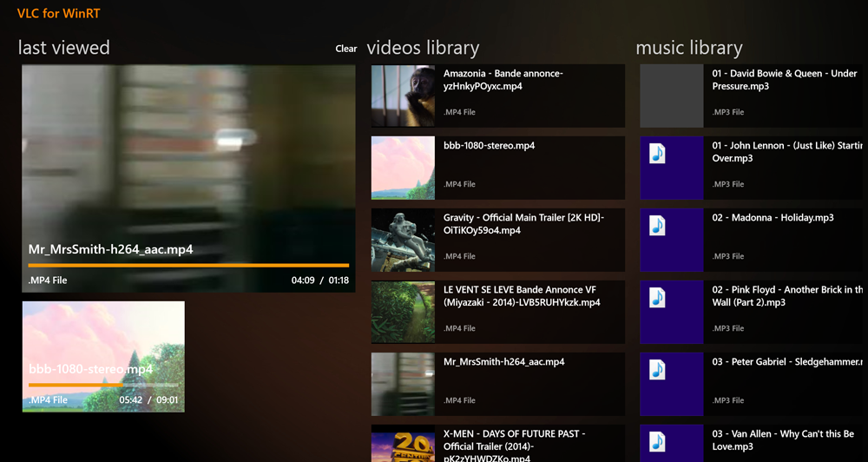Screen dimensions: 868x462
Task: Select Amazonia - Bande annonce video title
Action: 503,80
